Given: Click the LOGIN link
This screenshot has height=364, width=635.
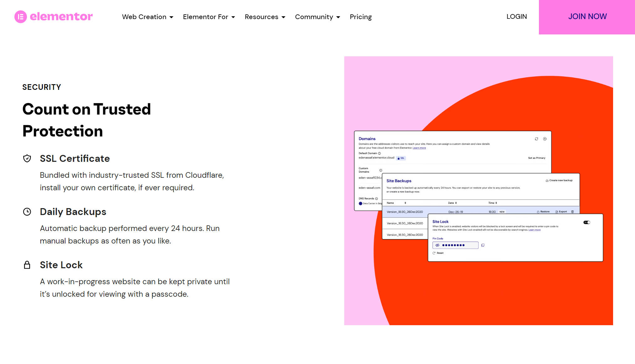Looking at the screenshot, I should click(517, 17).
